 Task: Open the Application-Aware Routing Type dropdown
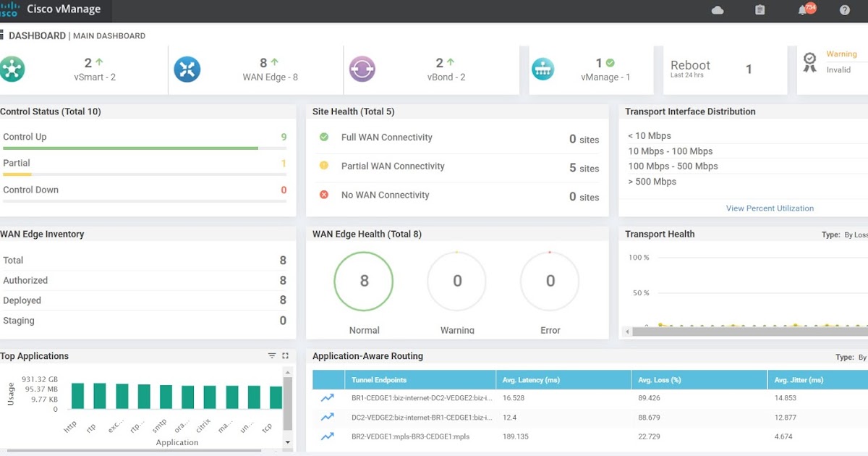(861, 356)
